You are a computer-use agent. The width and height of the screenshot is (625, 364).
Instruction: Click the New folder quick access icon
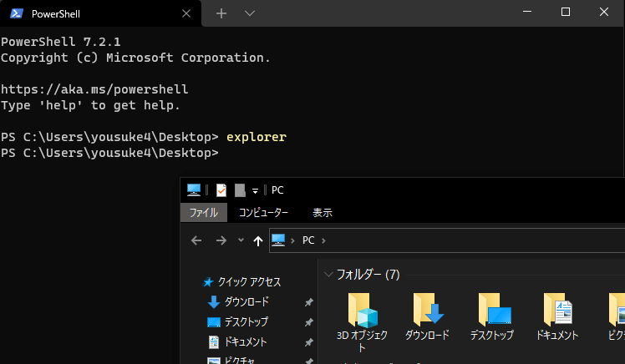pos(240,190)
